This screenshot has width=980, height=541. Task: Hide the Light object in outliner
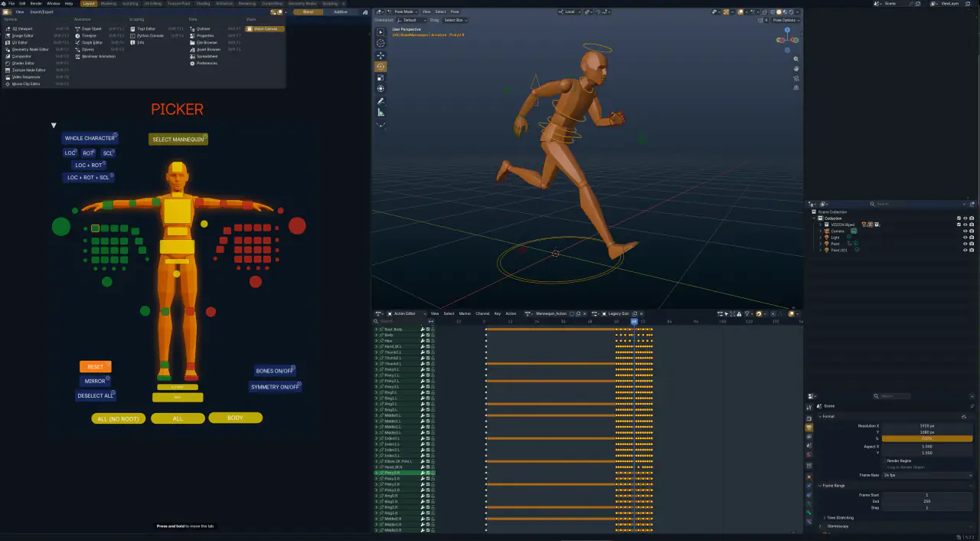click(964, 238)
